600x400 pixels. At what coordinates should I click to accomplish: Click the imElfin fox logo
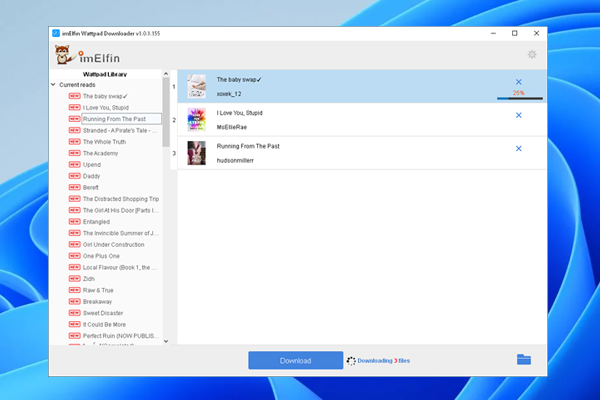click(x=64, y=54)
